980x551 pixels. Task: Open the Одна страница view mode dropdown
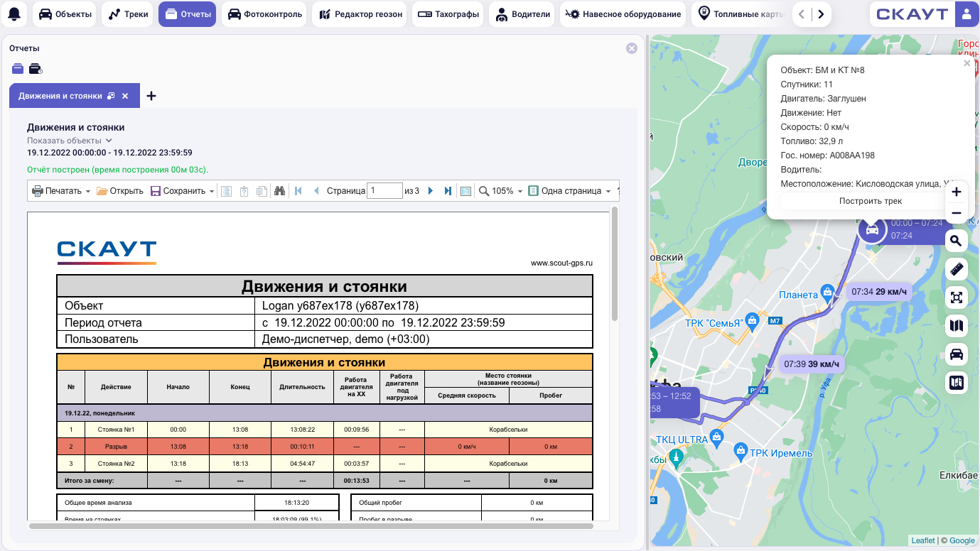608,192
